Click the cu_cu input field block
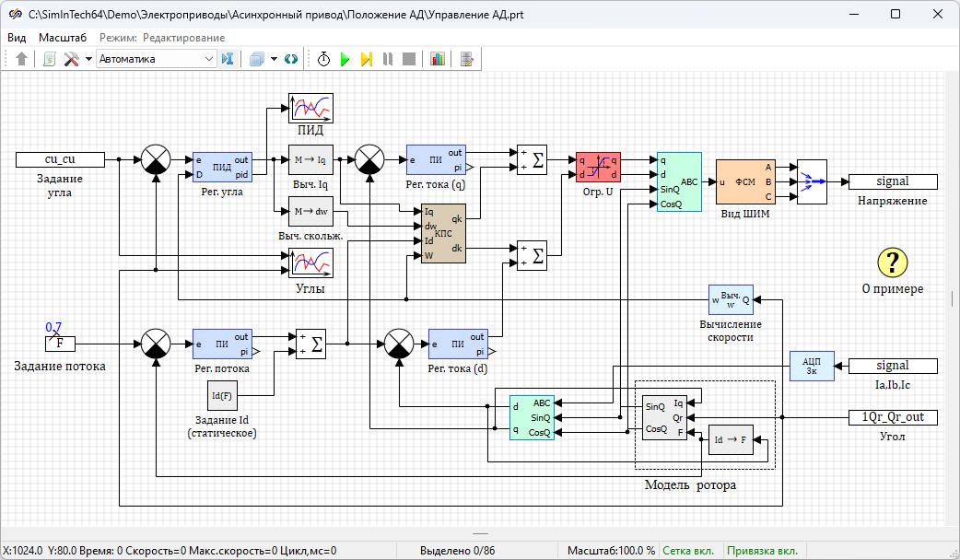This screenshot has height=560, width=960. pyautogui.click(x=59, y=159)
